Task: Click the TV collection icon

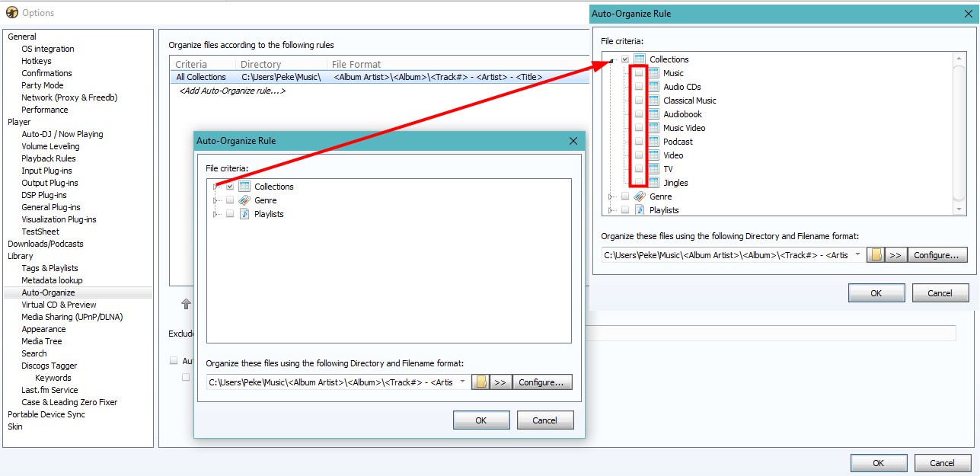Action: click(653, 169)
